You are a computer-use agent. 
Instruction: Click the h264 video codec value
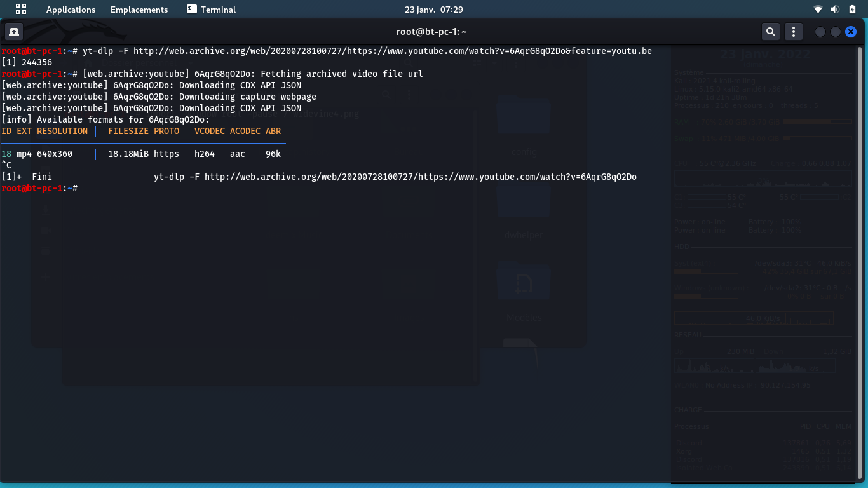click(205, 154)
